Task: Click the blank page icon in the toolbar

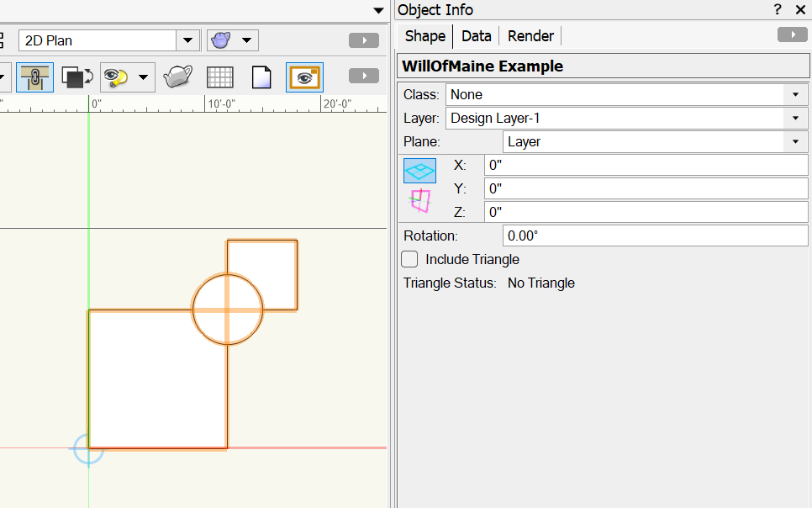Action: (x=261, y=77)
